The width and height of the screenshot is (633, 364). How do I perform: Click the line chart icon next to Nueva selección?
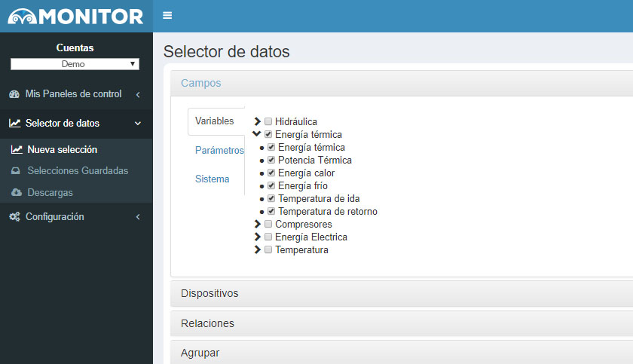pyautogui.click(x=17, y=150)
